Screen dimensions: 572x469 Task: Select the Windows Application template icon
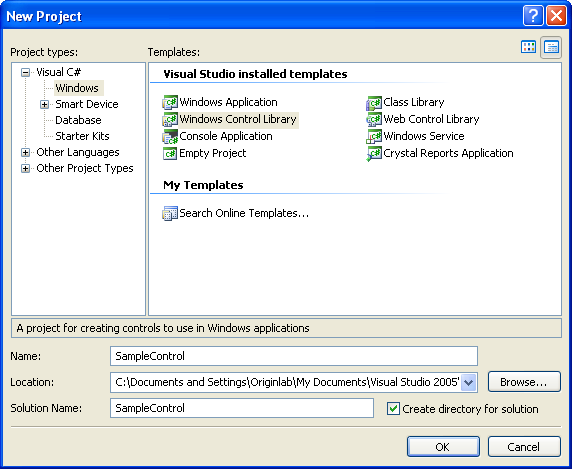tap(170, 102)
